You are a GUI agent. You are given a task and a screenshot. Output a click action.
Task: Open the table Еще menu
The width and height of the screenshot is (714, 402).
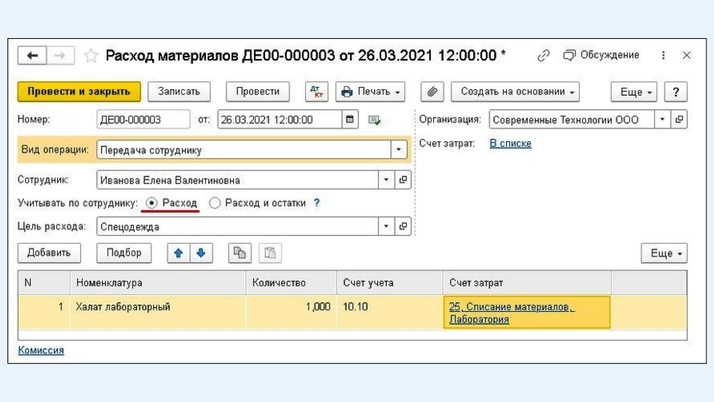point(664,253)
